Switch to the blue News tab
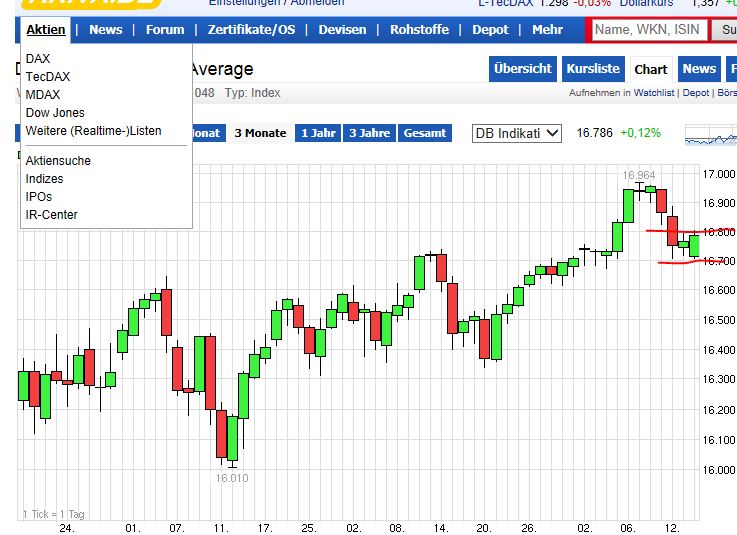737x535 pixels. (x=699, y=69)
